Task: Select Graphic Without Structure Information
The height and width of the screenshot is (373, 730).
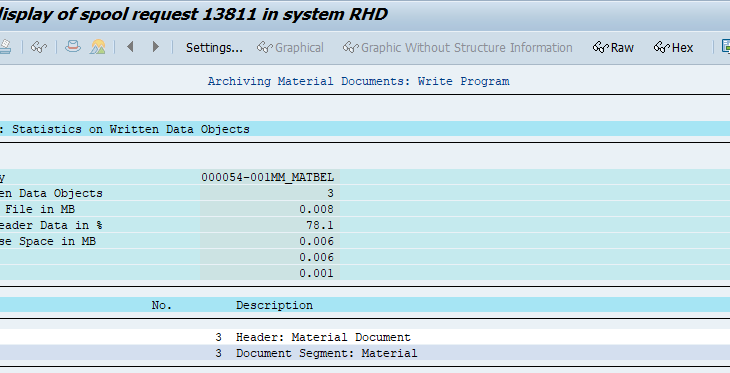Action: tap(458, 47)
